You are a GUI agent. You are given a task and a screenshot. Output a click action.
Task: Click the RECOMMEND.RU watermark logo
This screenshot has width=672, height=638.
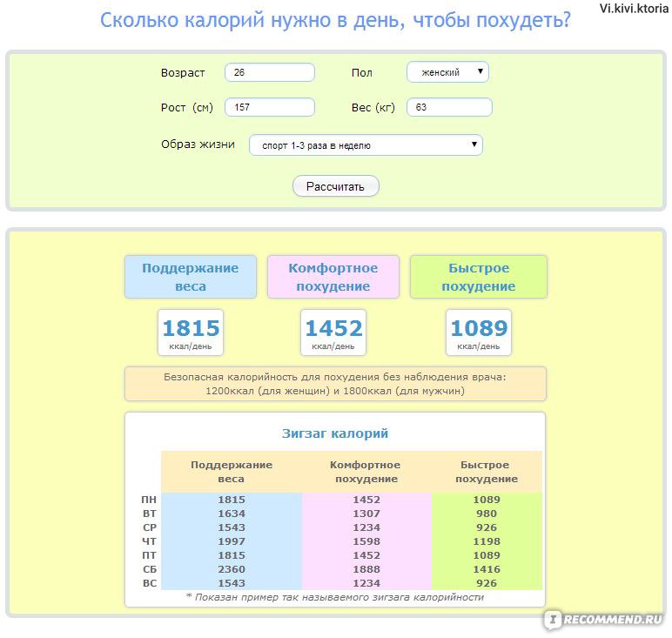point(605,620)
